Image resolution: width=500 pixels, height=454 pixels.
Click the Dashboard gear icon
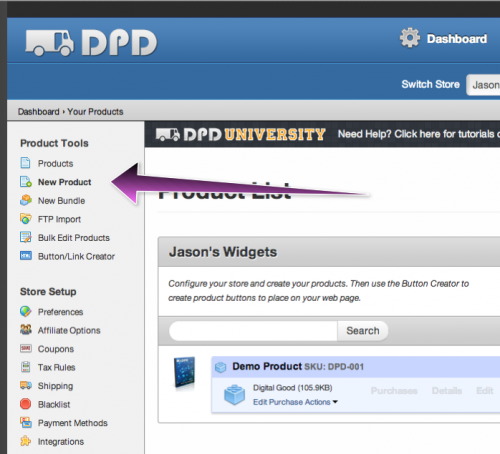[x=410, y=38]
